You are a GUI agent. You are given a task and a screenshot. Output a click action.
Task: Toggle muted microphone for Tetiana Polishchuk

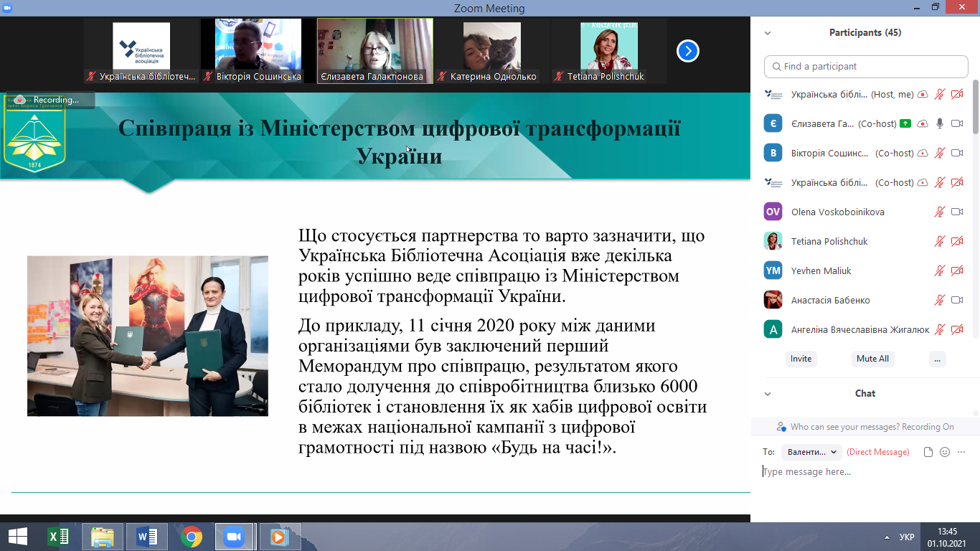[x=940, y=241]
